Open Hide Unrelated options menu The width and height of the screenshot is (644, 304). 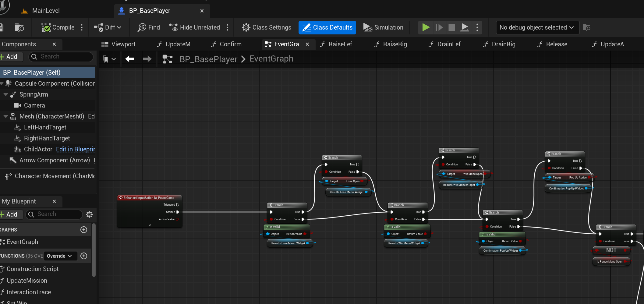[228, 27]
